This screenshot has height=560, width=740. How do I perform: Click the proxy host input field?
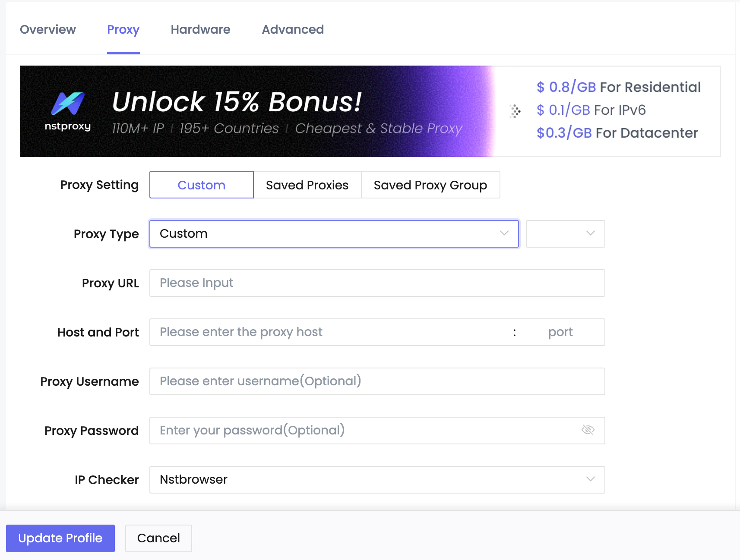328,332
